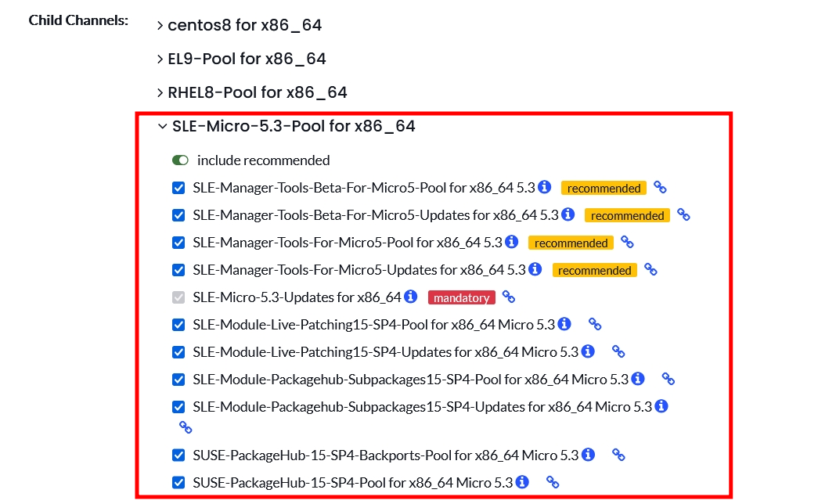Uncheck SUSE-PackageHub-15-SP4-Backports-Pool checkbox
Viewport: 818px width, 504px height.
178,455
